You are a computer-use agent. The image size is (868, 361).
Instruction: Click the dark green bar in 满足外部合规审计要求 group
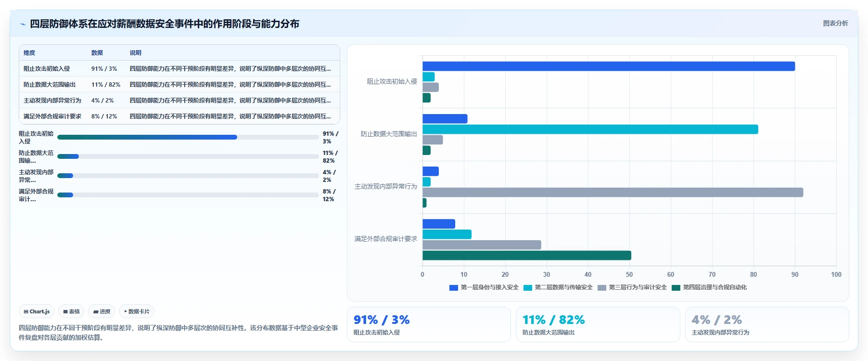pyautogui.click(x=527, y=256)
